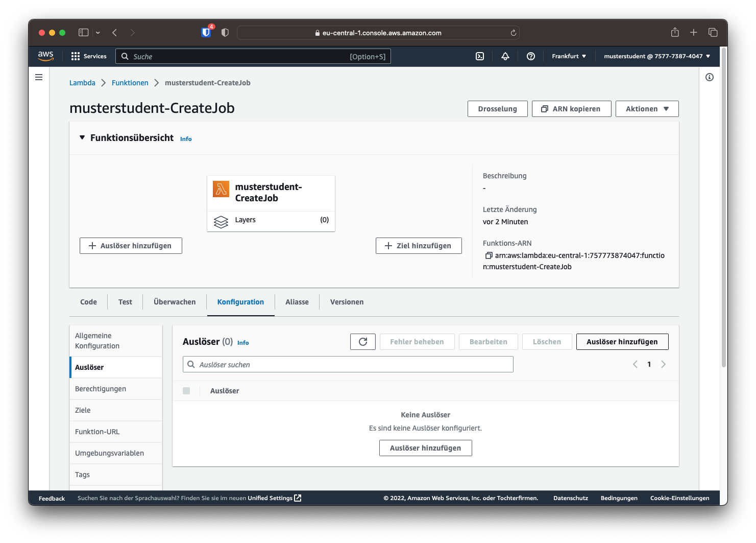Open Ziele in side menu
Image resolution: width=756 pixels, height=543 pixels.
click(x=116, y=410)
